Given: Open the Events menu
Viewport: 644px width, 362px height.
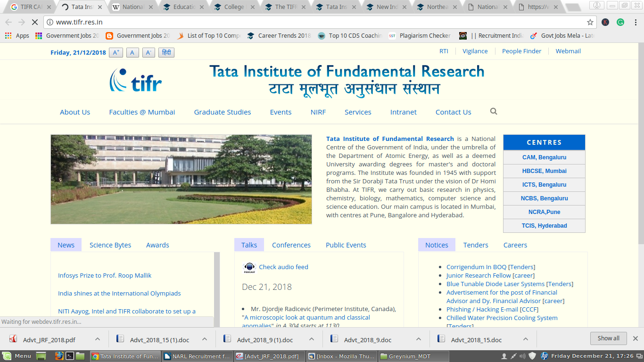Looking at the screenshot, I should (281, 112).
